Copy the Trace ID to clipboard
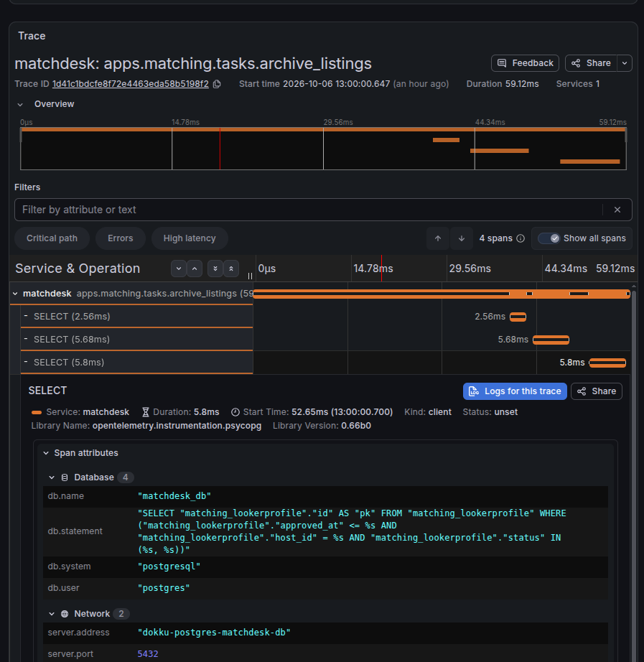644x662 pixels. (x=217, y=84)
